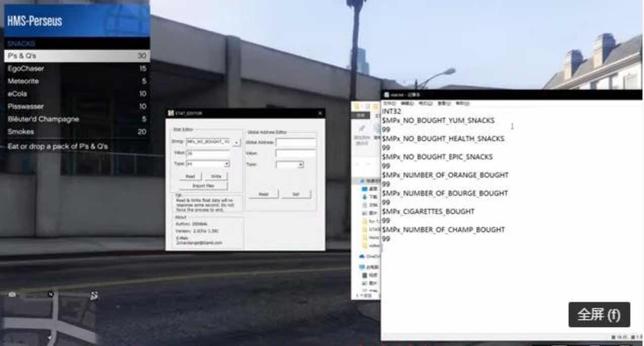Click $MPx_NO_BOUGHT_HEALTH_SNACKS line

444,139
